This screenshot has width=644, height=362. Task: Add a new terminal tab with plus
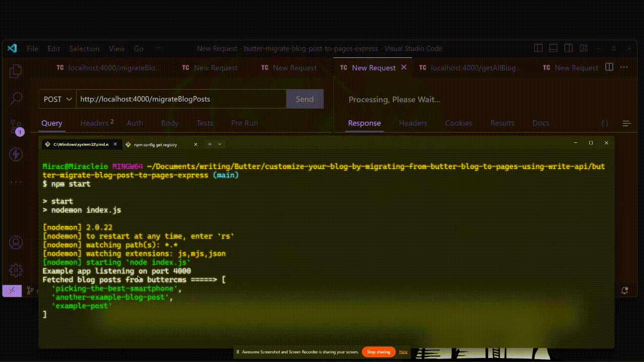point(210,144)
